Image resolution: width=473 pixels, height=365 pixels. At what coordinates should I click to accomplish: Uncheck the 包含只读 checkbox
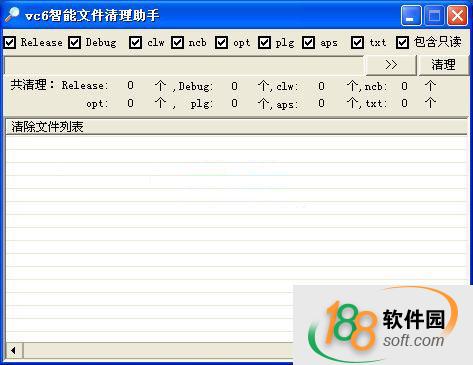402,43
